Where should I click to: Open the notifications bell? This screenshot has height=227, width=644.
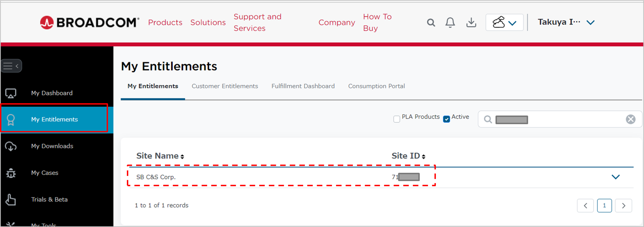coord(450,23)
